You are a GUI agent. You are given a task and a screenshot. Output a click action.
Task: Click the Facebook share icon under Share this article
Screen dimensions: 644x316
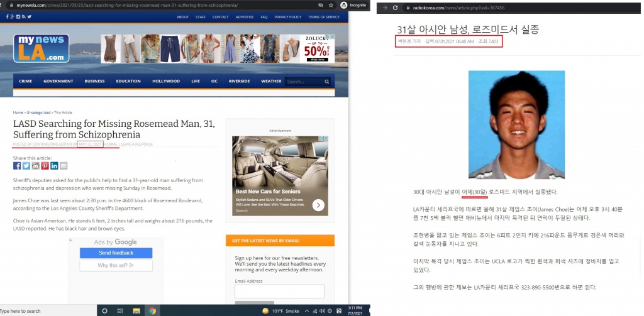pos(17,166)
